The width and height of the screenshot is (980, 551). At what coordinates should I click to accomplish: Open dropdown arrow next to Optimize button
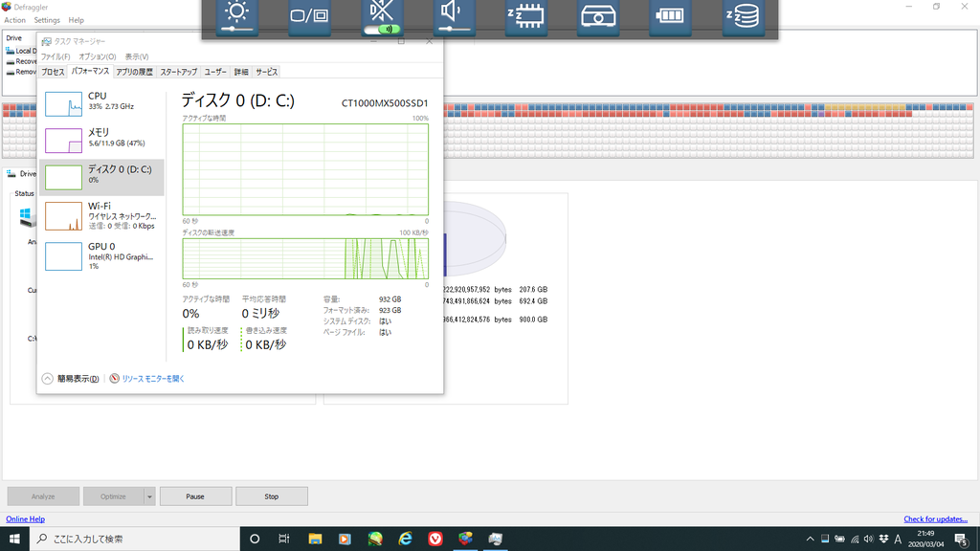click(x=149, y=496)
